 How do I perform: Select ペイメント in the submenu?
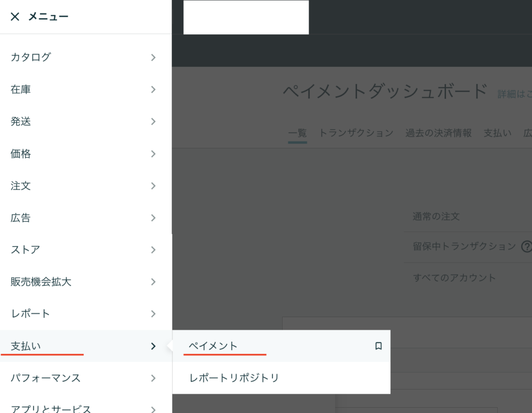pyautogui.click(x=213, y=346)
